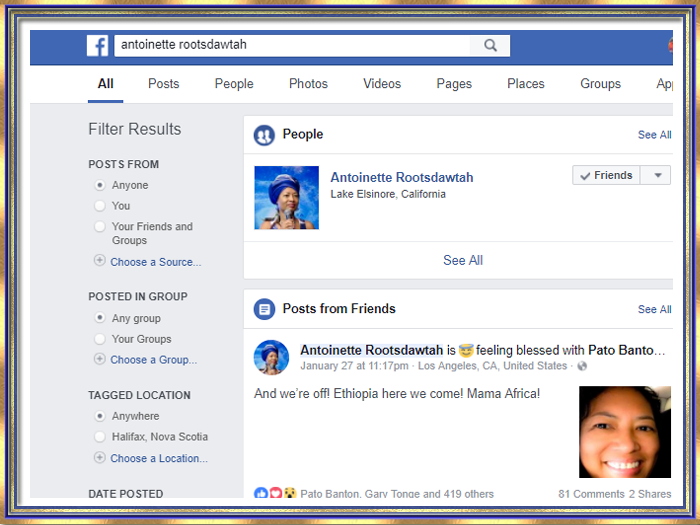This screenshot has width=700, height=525.
Task: Click the Posts from Friends section icon
Action: pyautogui.click(x=264, y=309)
